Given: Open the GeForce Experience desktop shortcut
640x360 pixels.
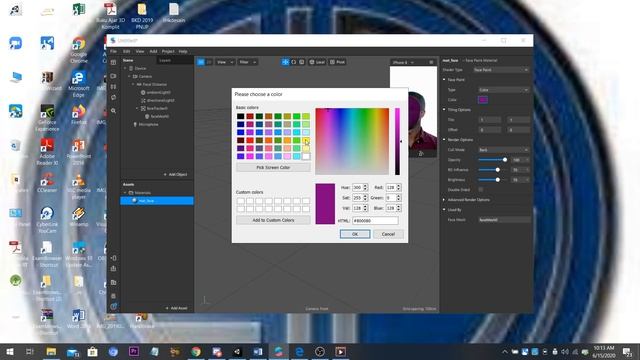Looking at the screenshot, I should point(47,118).
